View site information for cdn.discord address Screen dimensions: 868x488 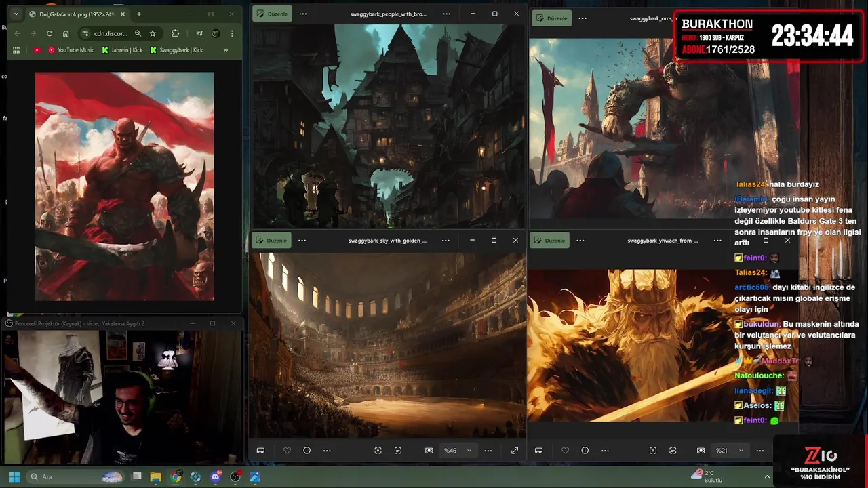click(x=85, y=33)
